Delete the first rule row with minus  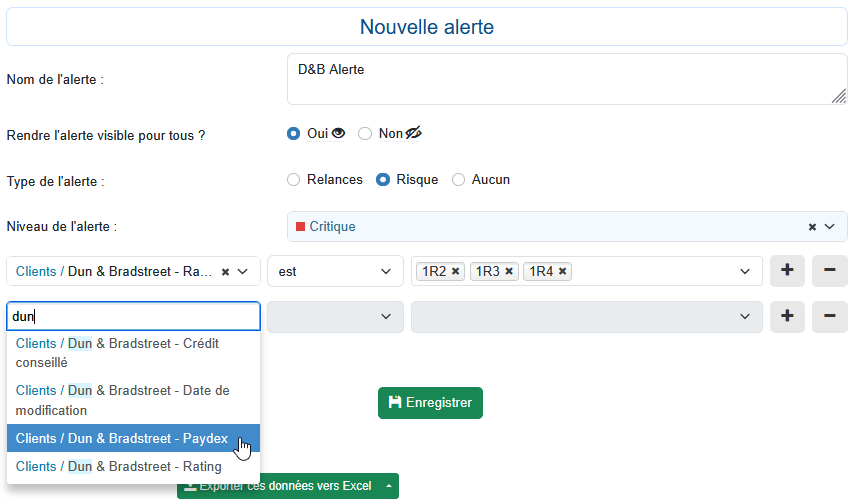(829, 271)
